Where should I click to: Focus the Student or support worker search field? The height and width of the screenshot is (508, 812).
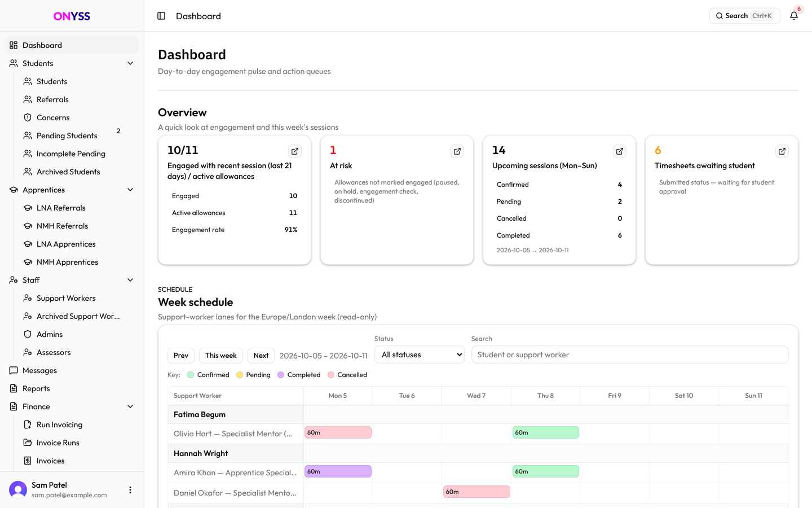click(630, 354)
